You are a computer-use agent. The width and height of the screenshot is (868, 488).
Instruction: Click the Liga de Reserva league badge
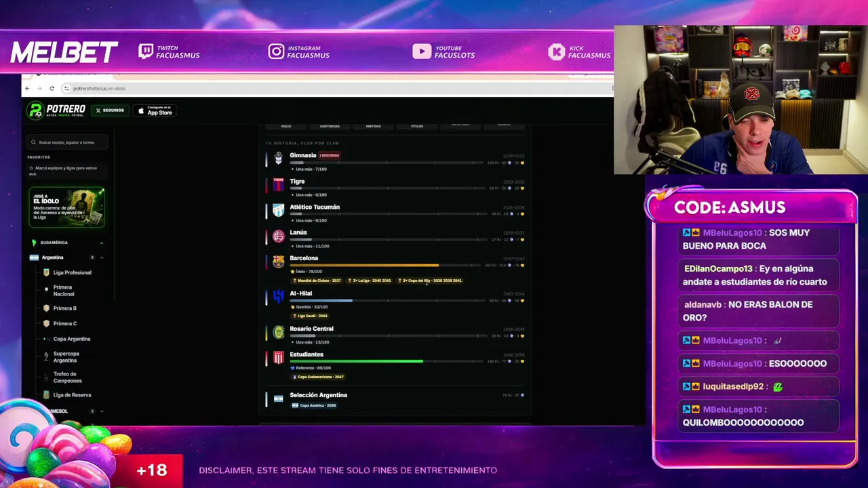[x=46, y=395]
